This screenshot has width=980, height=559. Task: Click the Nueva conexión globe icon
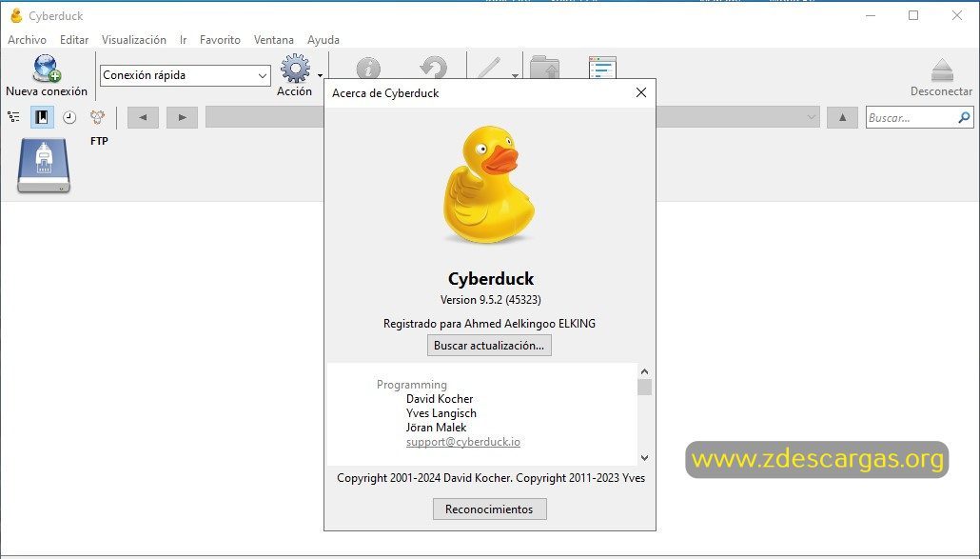click(x=47, y=69)
